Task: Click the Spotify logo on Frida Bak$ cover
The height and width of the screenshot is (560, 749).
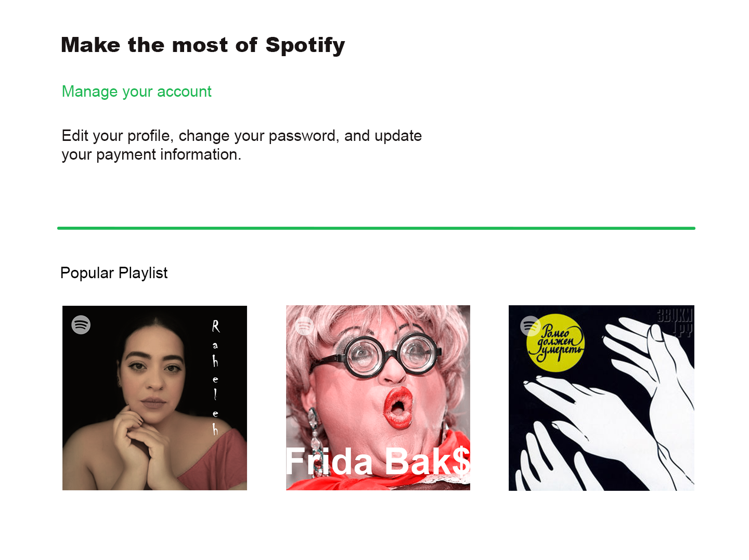Action: click(x=304, y=326)
